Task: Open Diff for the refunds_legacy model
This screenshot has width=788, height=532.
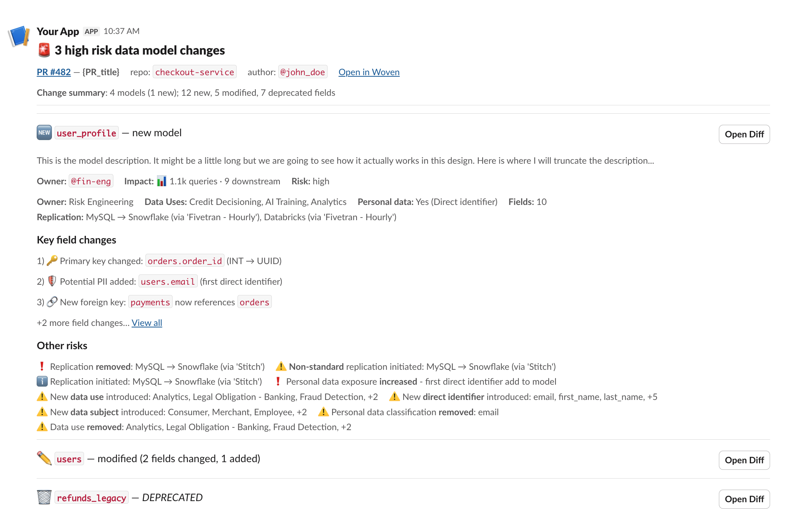Action: (744, 499)
